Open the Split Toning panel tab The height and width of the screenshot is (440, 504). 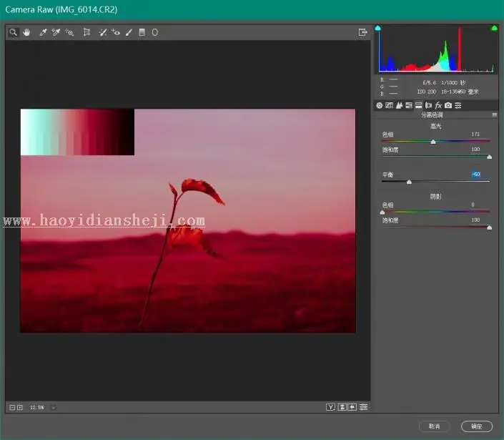[418, 105]
